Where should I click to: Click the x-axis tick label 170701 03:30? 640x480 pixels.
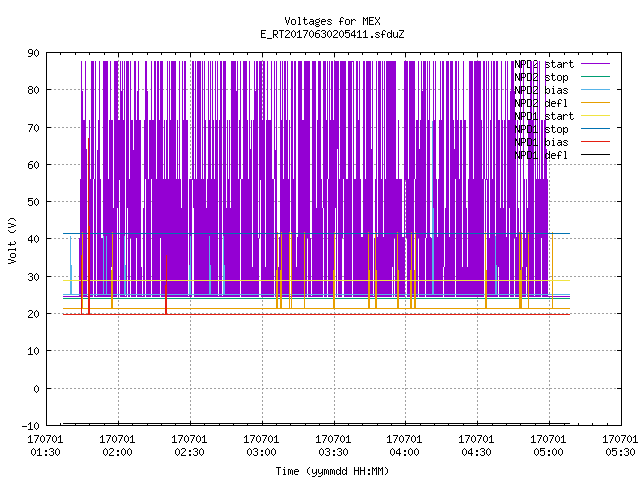[x=333, y=446]
